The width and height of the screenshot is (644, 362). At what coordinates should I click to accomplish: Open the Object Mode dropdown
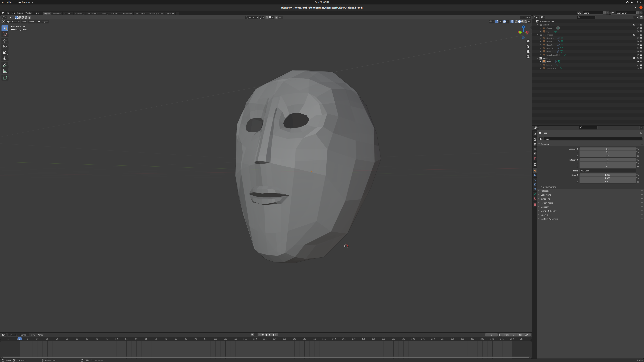tap(11, 22)
